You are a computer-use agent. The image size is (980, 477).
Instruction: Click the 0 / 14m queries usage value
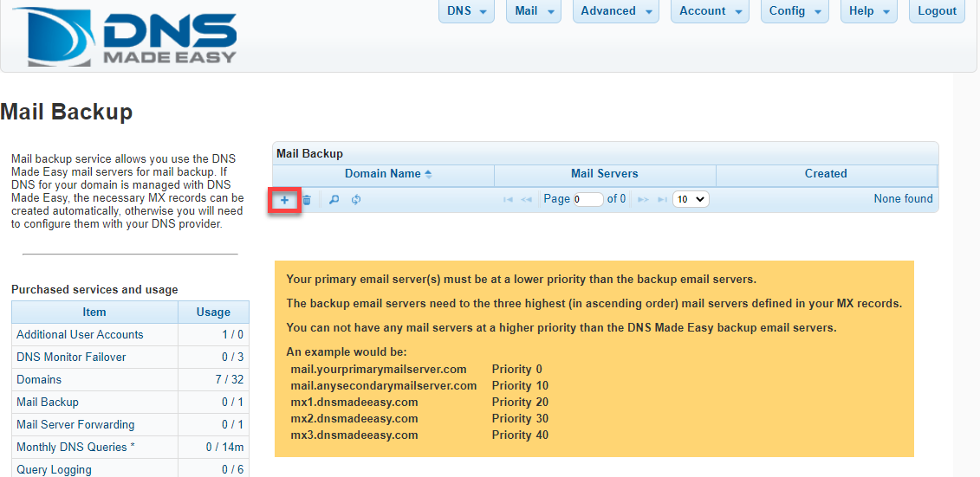coord(225,447)
